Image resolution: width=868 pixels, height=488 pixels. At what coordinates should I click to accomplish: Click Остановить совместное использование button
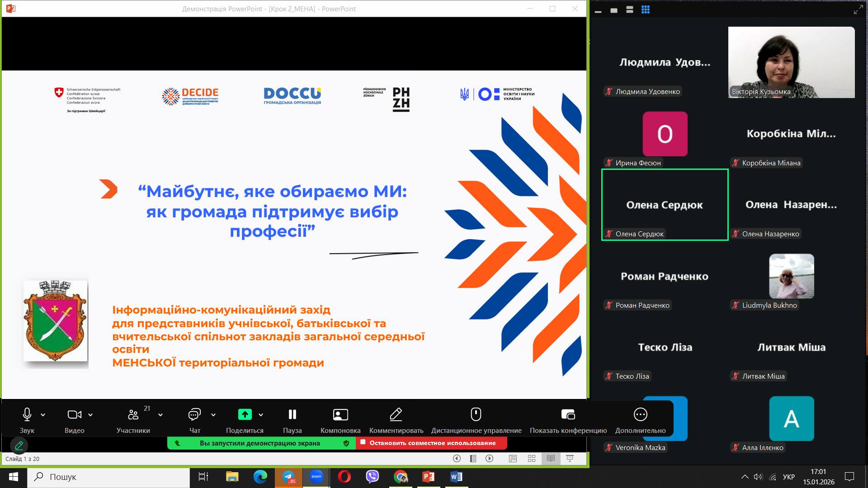[x=432, y=443]
